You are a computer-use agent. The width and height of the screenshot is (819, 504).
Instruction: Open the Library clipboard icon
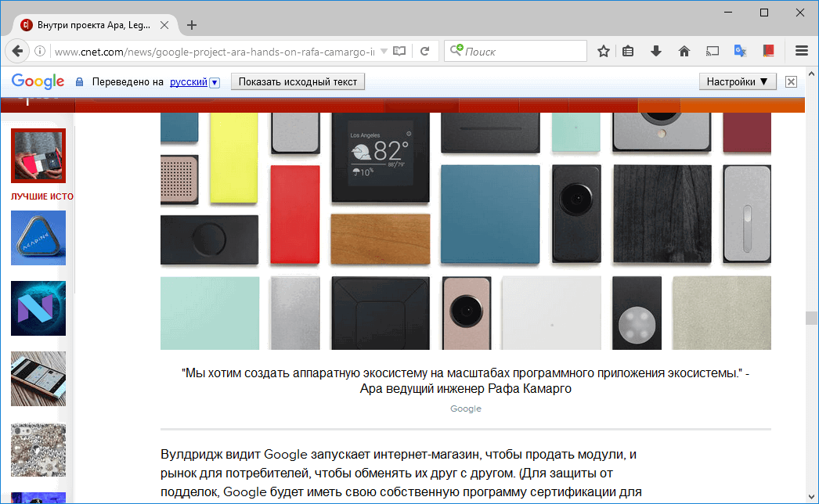pyautogui.click(x=627, y=50)
